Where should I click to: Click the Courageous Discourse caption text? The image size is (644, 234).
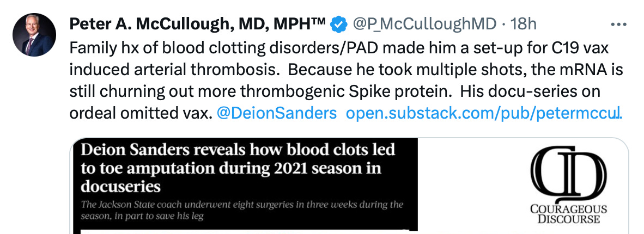(568, 214)
